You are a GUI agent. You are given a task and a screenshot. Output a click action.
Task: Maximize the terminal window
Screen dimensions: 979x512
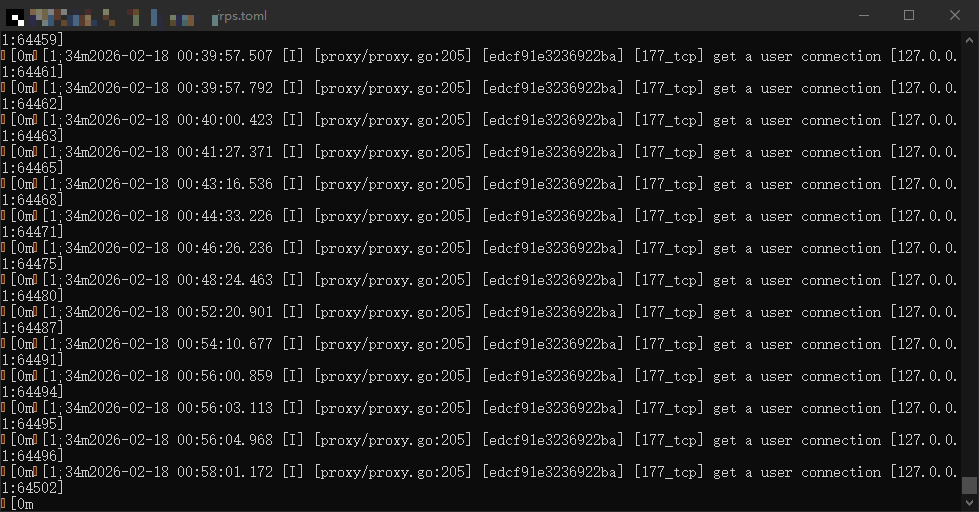[909, 16]
